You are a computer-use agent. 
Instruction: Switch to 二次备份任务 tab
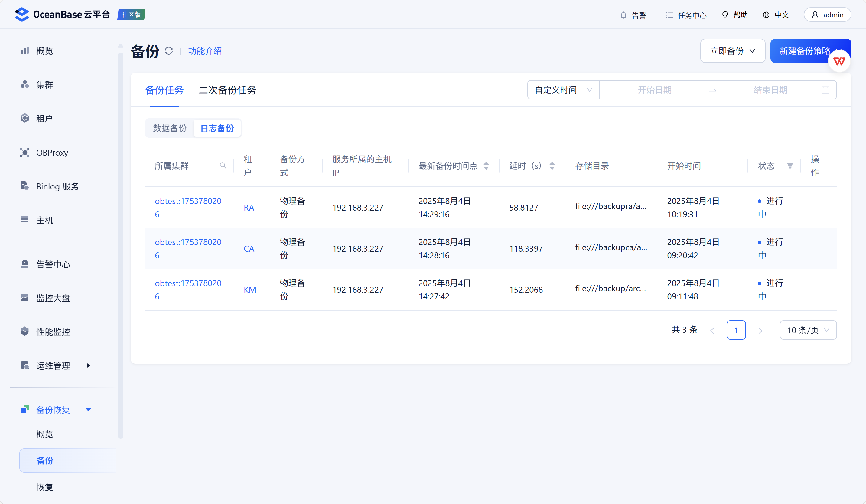227,90
